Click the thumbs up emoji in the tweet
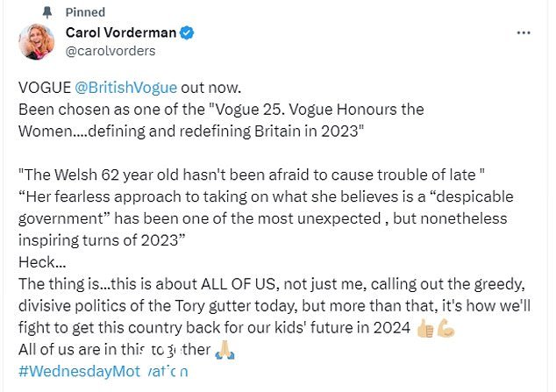 (x=425, y=328)
